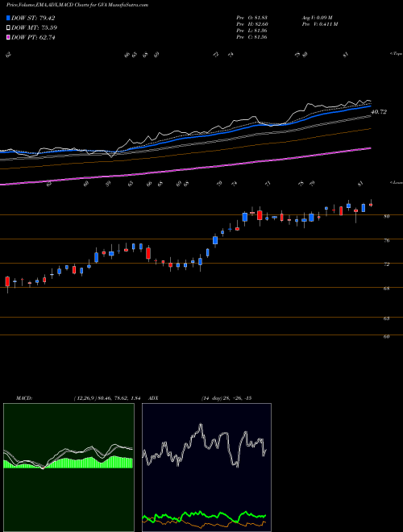The height and width of the screenshot is (532, 403).
Task: Click the Lows marker label at right edge
Action: point(396,182)
